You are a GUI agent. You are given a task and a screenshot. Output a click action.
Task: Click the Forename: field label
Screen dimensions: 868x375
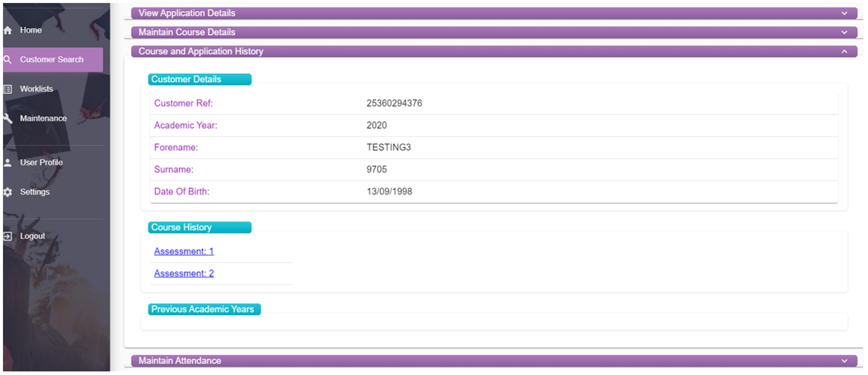[x=176, y=148]
